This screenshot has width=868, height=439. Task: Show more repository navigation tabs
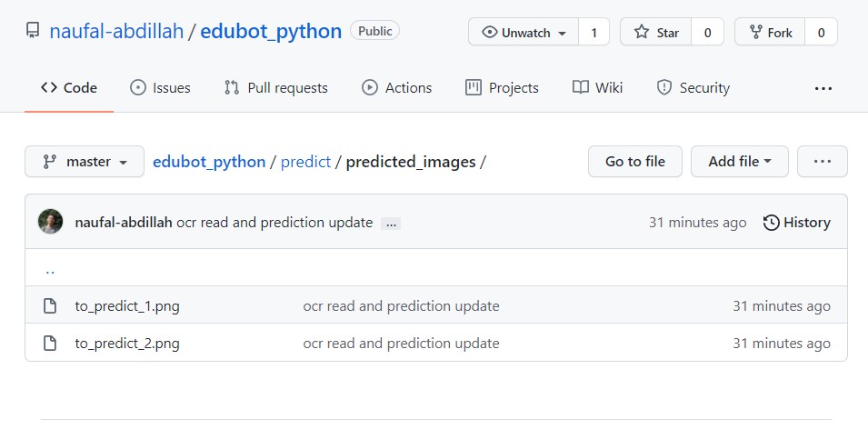tap(823, 88)
